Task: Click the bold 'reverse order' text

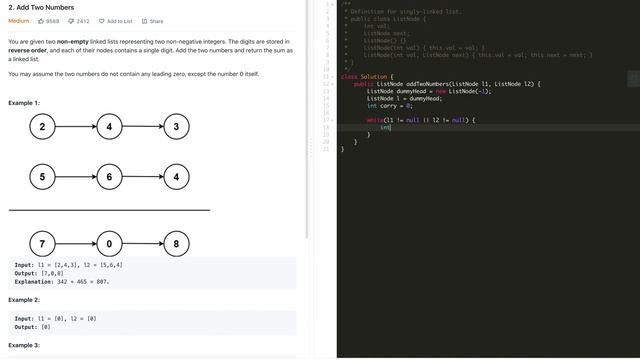Action: tap(27, 51)
